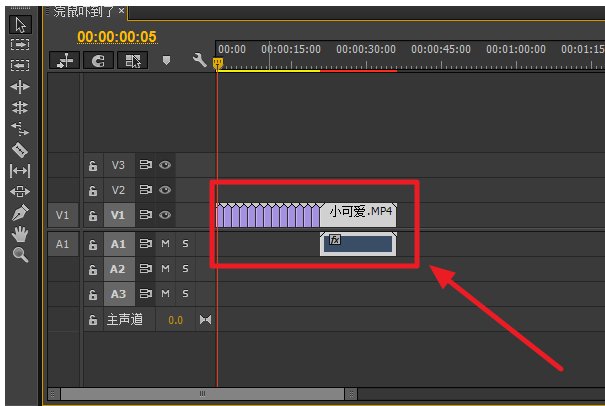Click master track volume value 0.0

tap(176, 320)
